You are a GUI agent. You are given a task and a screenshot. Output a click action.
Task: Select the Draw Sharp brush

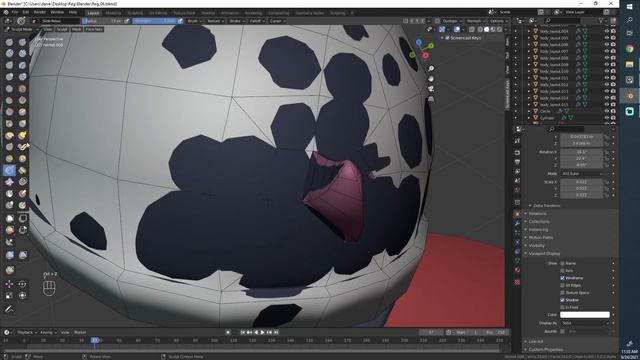pos(22,42)
